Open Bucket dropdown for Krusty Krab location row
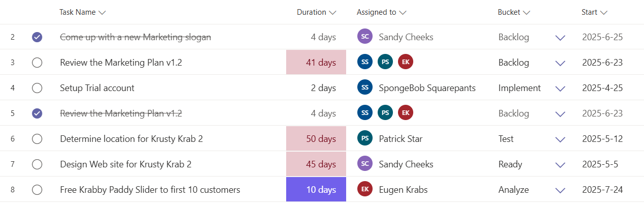The width and height of the screenshot is (644, 204). [560, 139]
